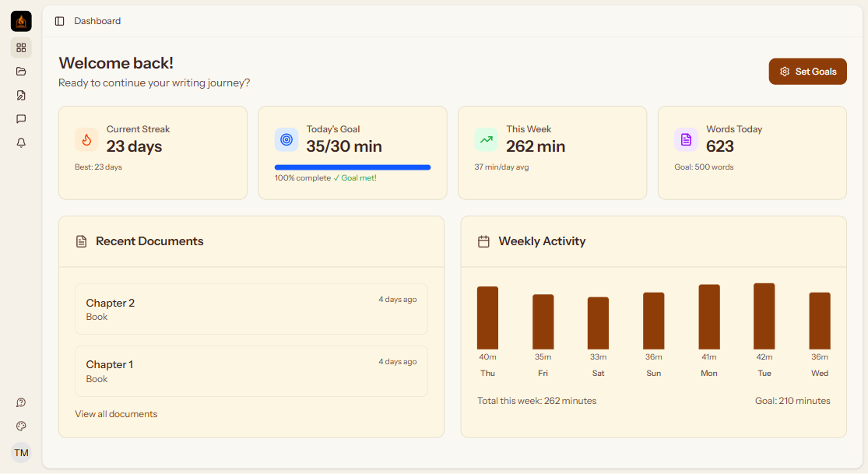
Task: Open the Chapter 2 document entry
Action: [251, 309]
